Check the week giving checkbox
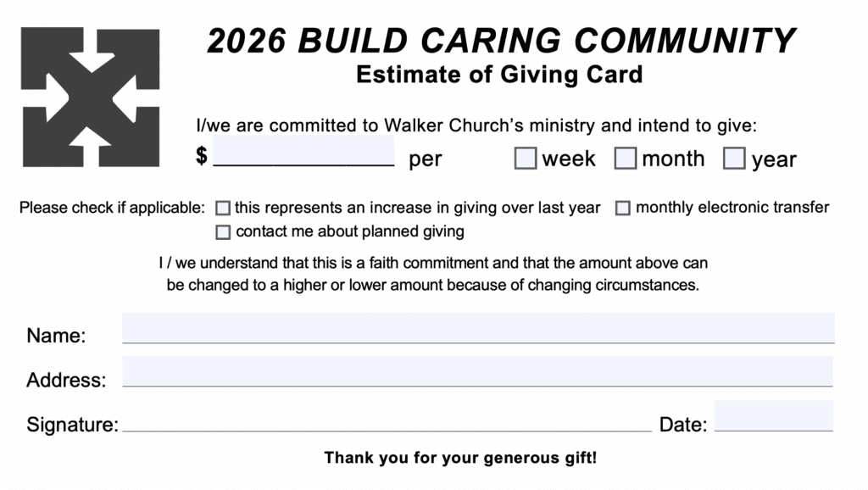Image resolution: width=868 pixels, height=490 pixels. tap(526, 159)
